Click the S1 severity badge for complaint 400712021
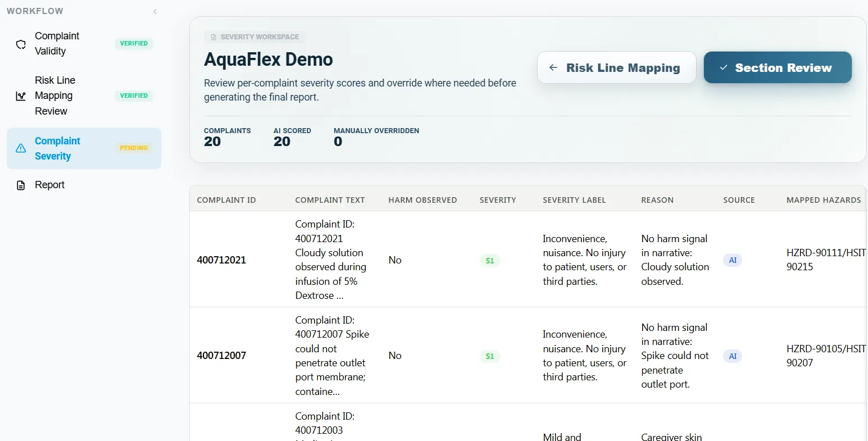The image size is (868, 441). pyautogui.click(x=490, y=261)
